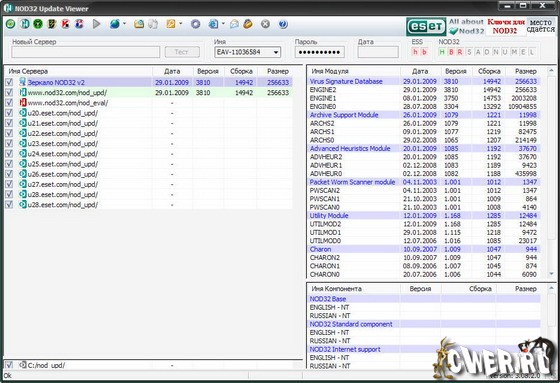
Task: Open dropdown arrow next to the globe icon
Action: click(x=124, y=24)
